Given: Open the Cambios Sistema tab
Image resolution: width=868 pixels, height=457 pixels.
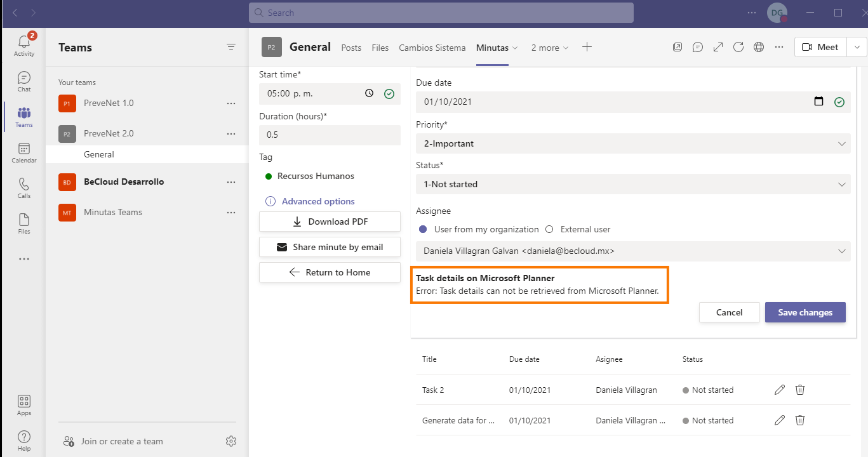Looking at the screenshot, I should pos(432,48).
